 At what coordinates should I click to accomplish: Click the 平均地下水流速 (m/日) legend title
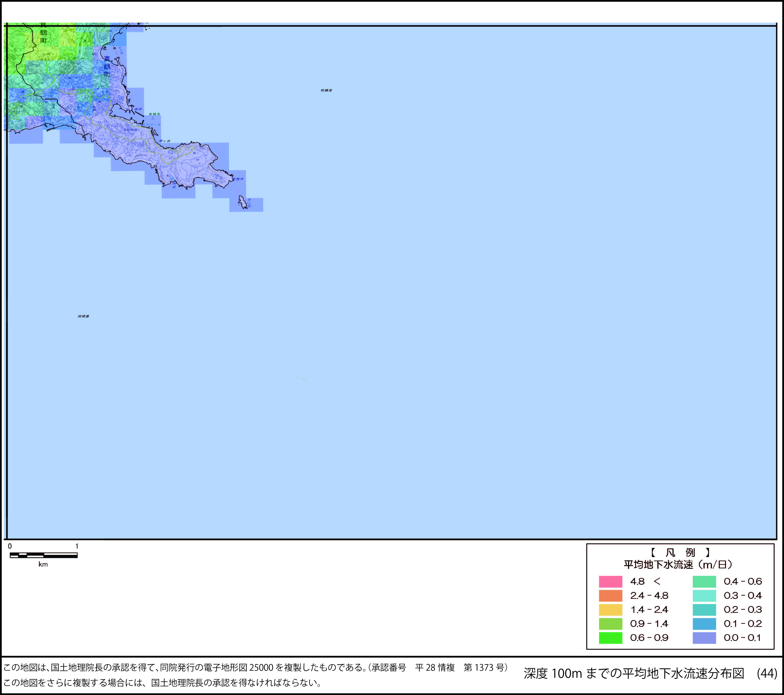(x=678, y=565)
